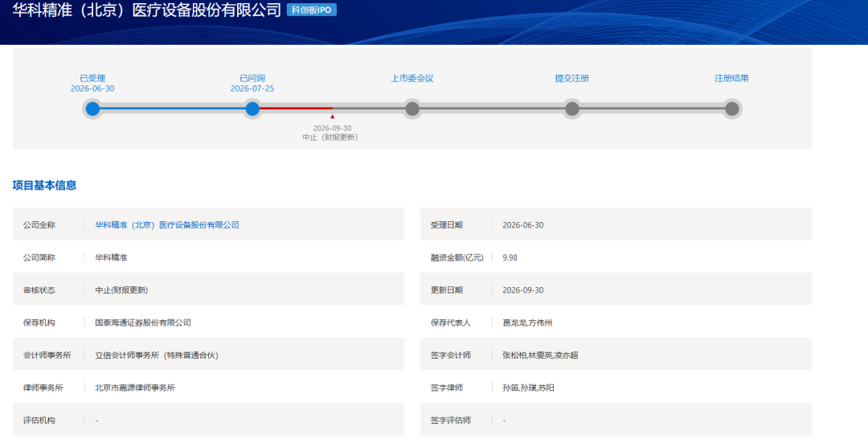Click the 律师事务所 field label
868x444 pixels.
click(x=43, y=388)
